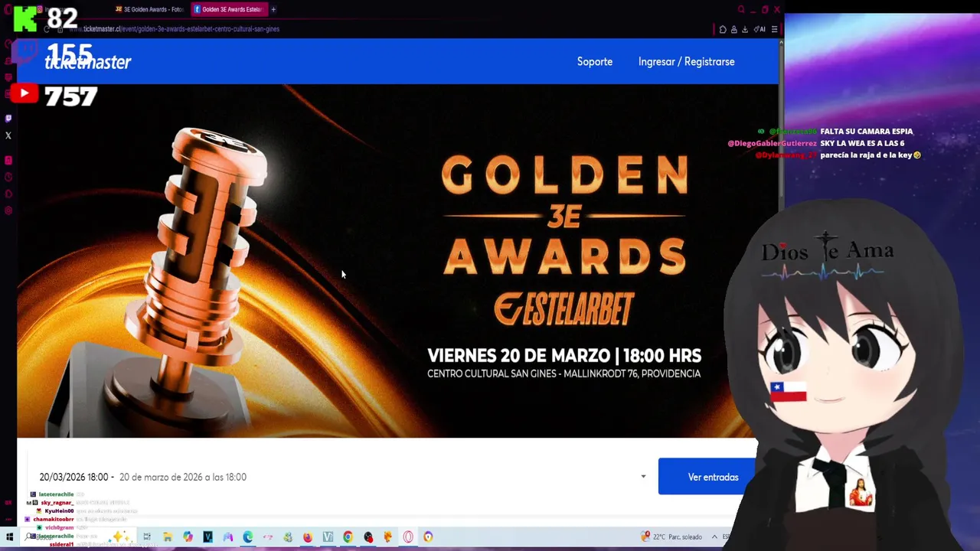Open File Explorer from the taskbar
Screen dimensions: 980x551
167,537
